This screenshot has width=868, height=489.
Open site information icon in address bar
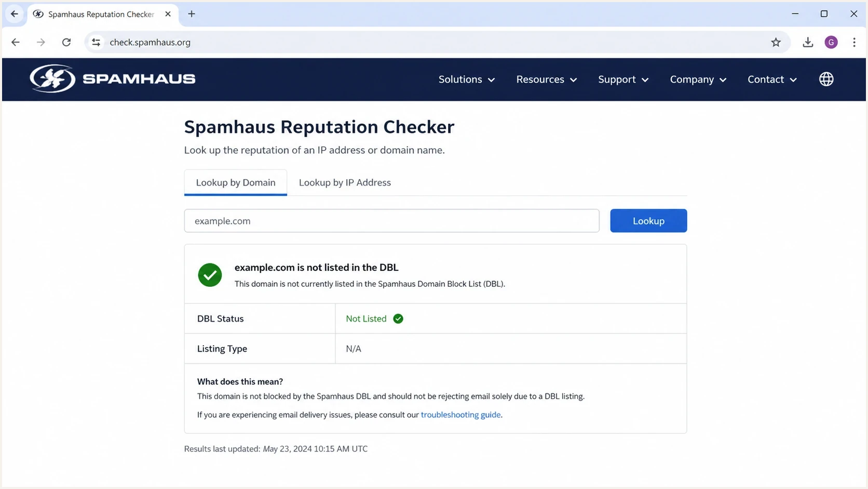(96, 42)
